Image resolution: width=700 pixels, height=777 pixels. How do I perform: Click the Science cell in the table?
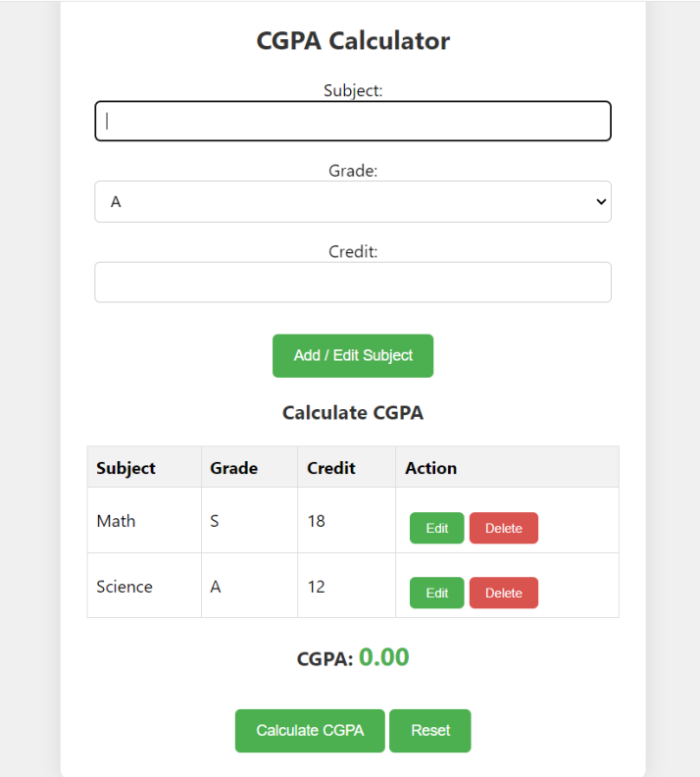click(x=144, y=586)
